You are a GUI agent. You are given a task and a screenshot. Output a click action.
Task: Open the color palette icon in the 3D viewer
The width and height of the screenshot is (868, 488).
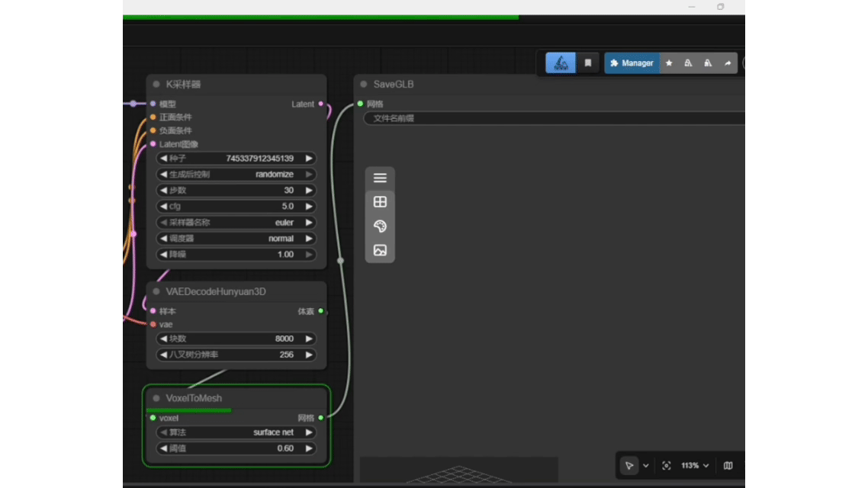tap(380, 226)
